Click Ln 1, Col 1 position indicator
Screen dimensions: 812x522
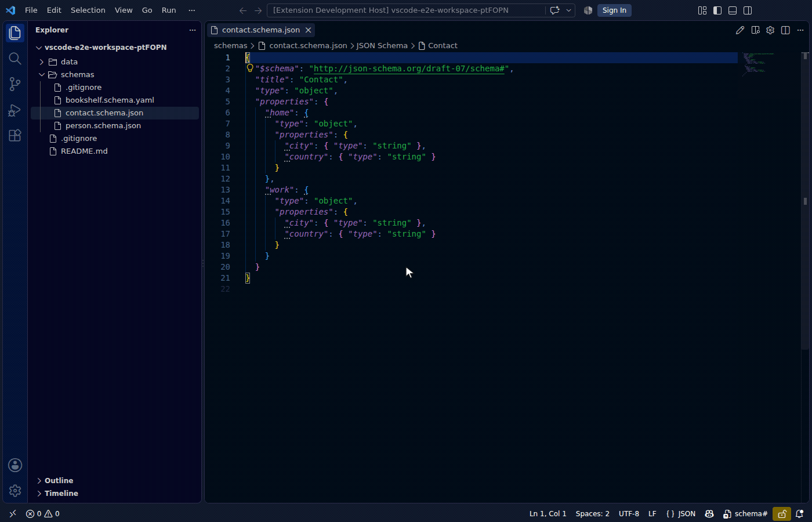(x=548, y=514)
